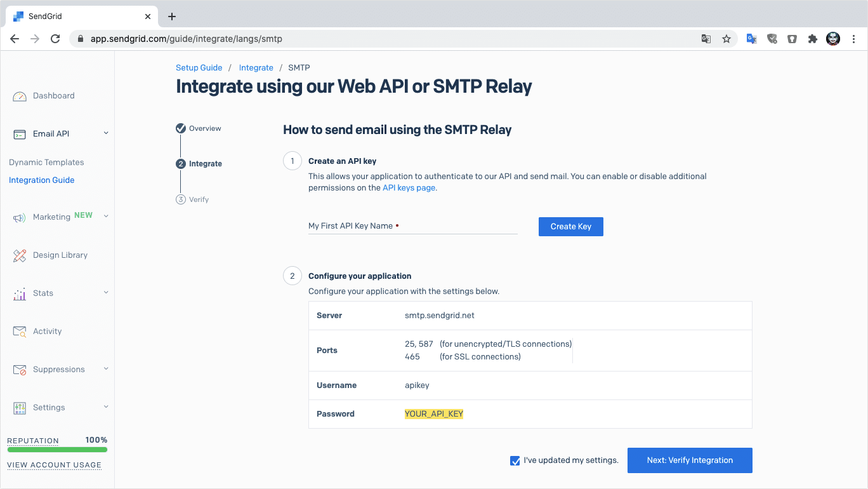Click the padlock site info icon
Screen dimensions: 868x489
[80, 39]
